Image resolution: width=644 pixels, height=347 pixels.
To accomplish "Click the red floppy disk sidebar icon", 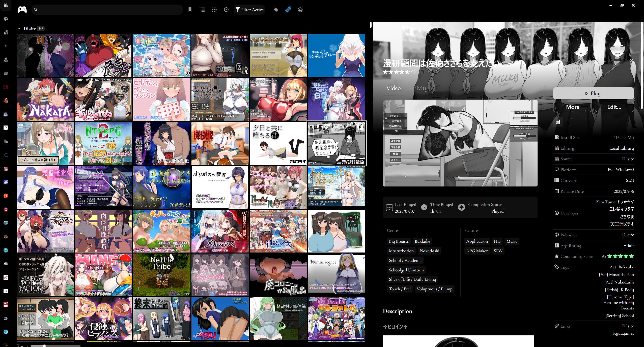I will click(6, 305).
